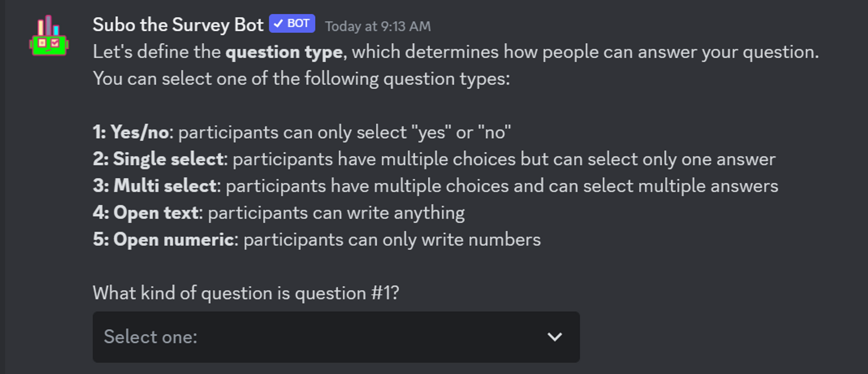868x374 pixels.
Task: Open the "Subo the Survey Bot" username profile
Action: [x=178, y=25]
